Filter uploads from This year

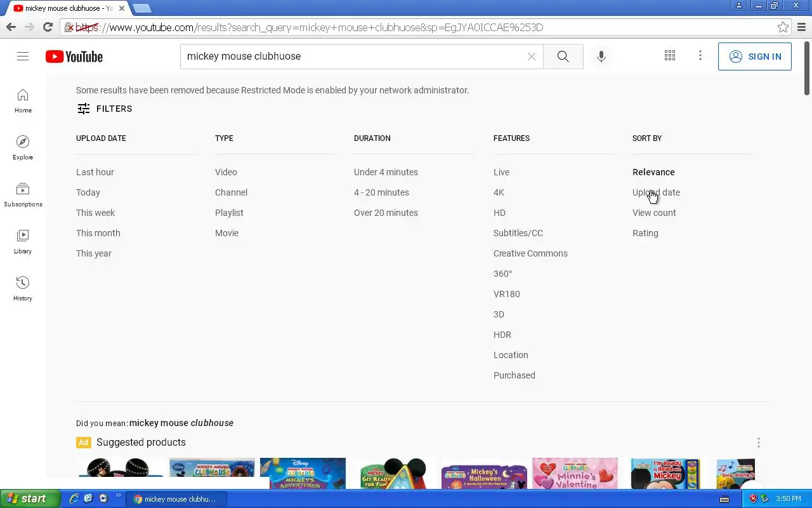pyautogui.click(x=94, y=253)
